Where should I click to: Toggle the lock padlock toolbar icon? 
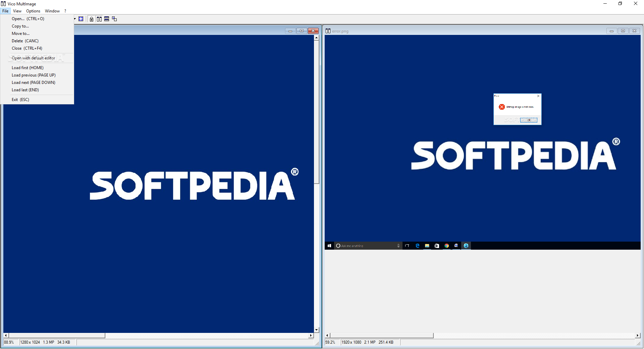pyautogui.click(x=92, y=19)
